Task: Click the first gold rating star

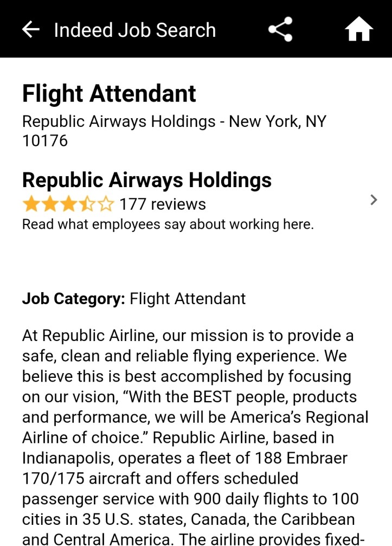Action: point(30,204)
